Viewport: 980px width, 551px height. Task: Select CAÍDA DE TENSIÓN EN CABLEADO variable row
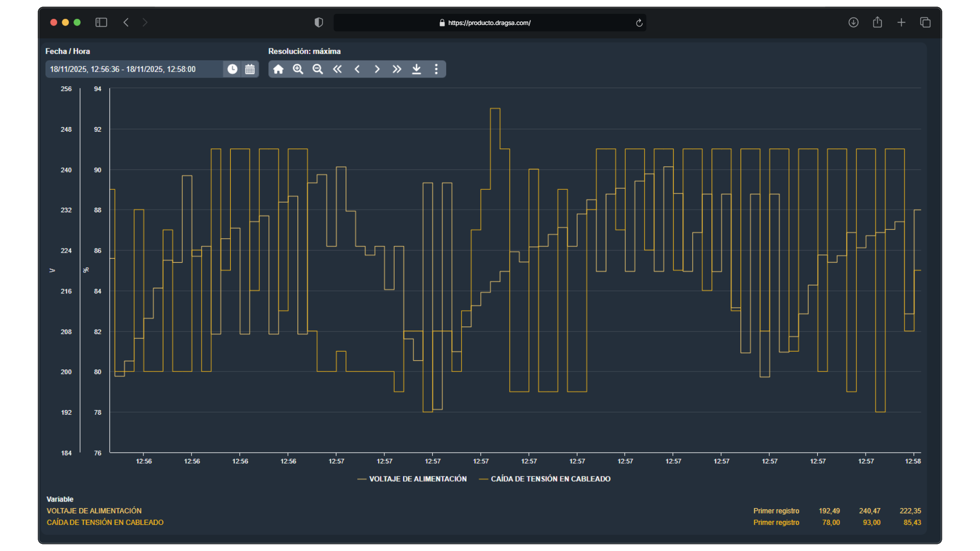click(105, 522)
